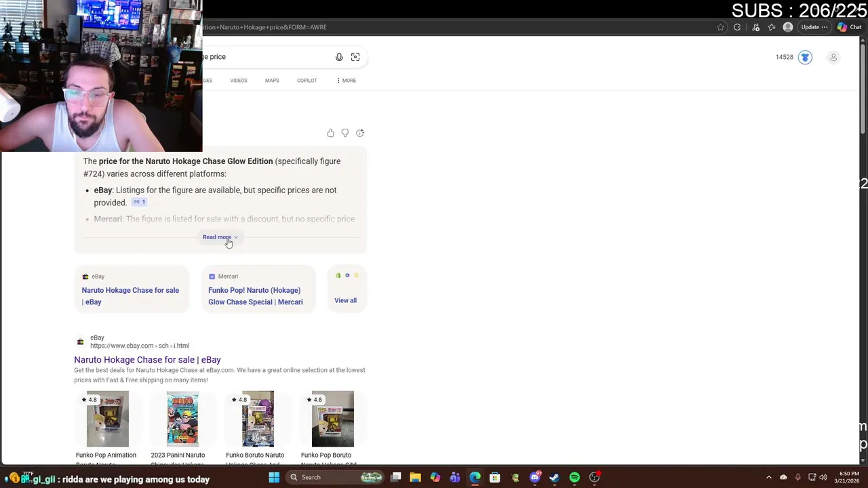Open the citation 1 reference chip

point(139,202)
